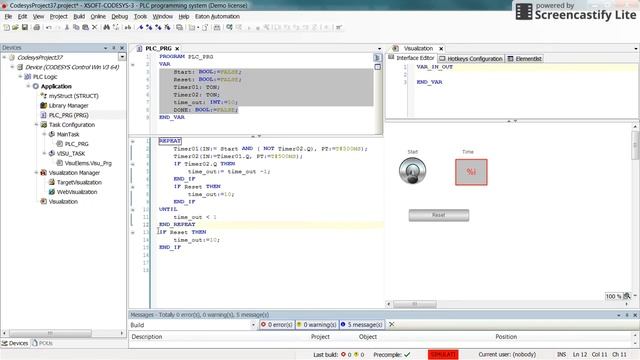Image resolution: width=640 pixels, height=360 pixels.
Task: Switch to the Hotkeys Configuration tab
Action: click(x=471, y=59)
